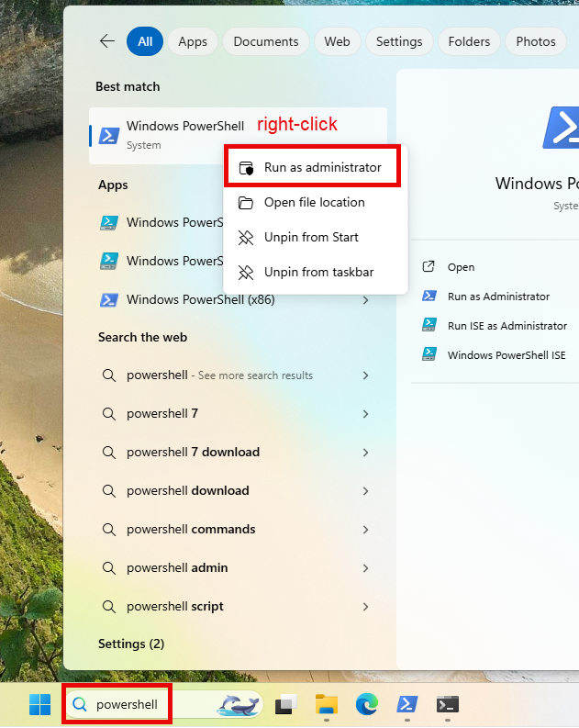Choose Open file location in context menu
The image size is (579, 728).
tap(315, 203)
